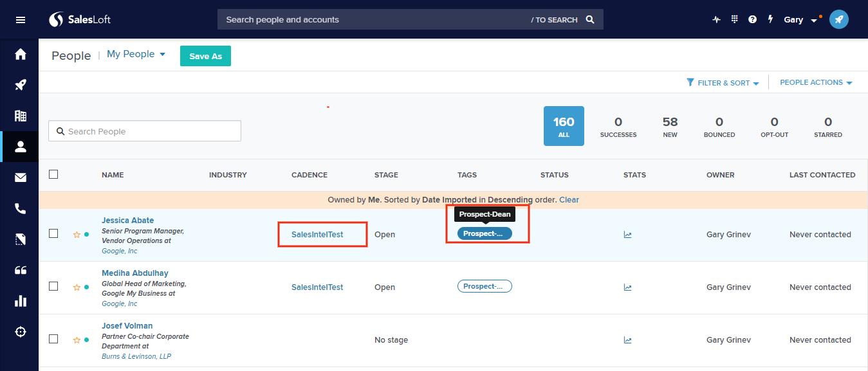
Task: Click the 'No stage' cell for Josef Volman
Action: [x=391, y=340]
